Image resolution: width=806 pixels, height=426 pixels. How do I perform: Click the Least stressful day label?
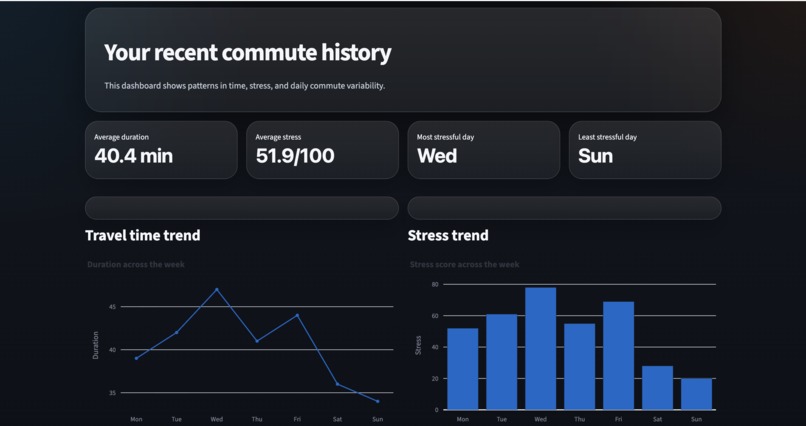(608, 137)
